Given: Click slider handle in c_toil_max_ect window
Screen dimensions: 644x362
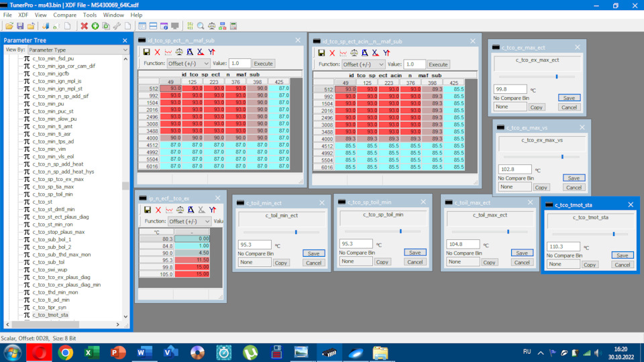Looking at the screenshot, I should coord(508,232).
